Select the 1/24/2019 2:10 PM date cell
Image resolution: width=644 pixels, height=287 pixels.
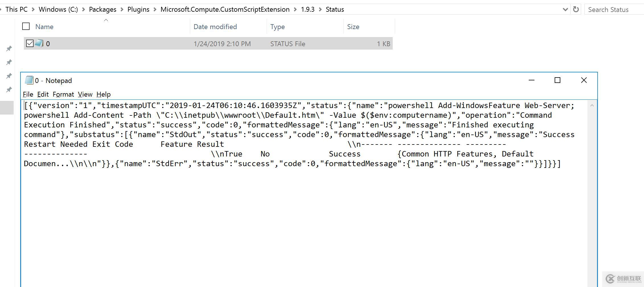pyautogui.click(x=222, y=44)
